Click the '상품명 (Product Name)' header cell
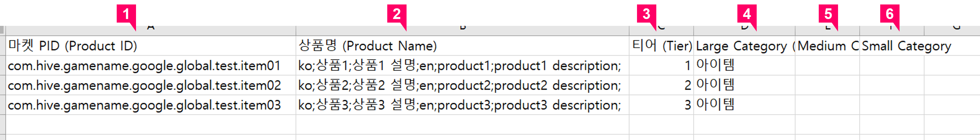This screenshot has height=140, width=980. [462, 46]
